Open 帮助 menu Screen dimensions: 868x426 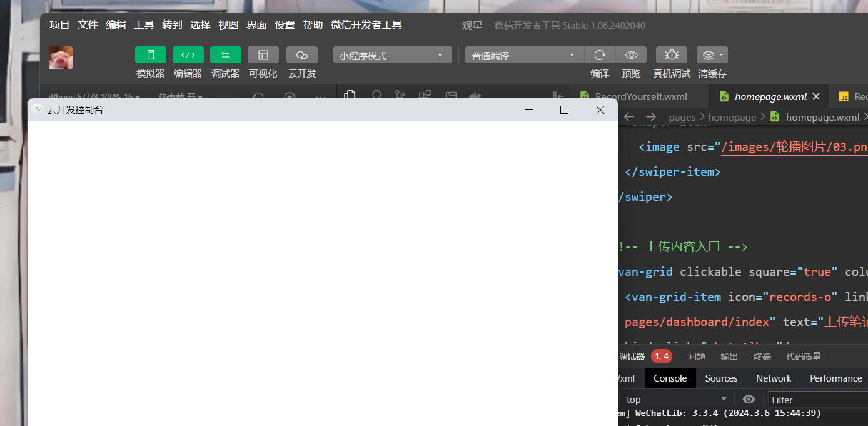pos(313,25)
